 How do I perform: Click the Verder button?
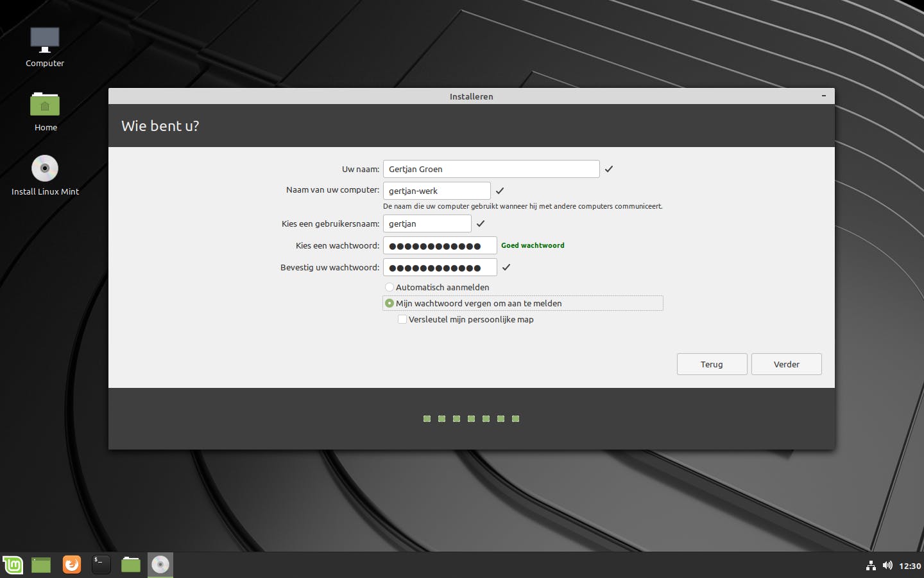pos(786,364)
